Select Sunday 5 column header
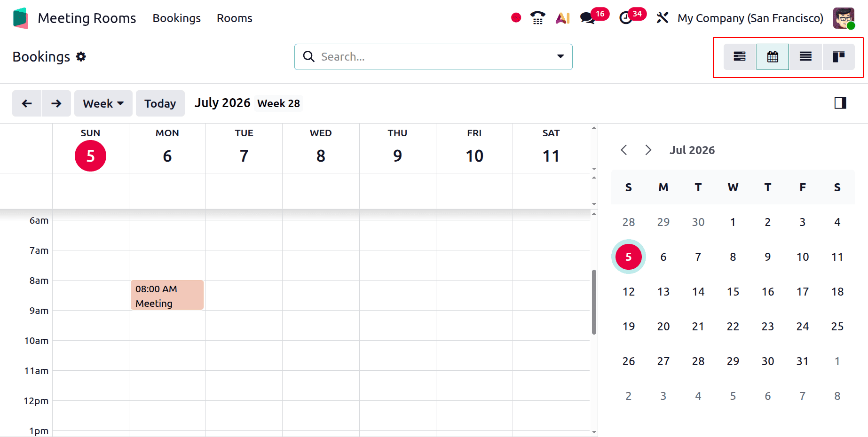 90,148
